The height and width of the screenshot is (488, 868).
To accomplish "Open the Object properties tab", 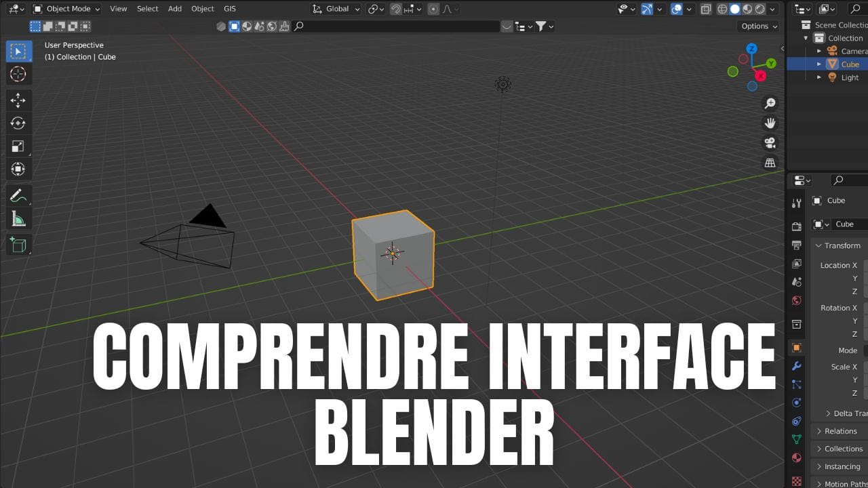I will click(x=797, y=348).
